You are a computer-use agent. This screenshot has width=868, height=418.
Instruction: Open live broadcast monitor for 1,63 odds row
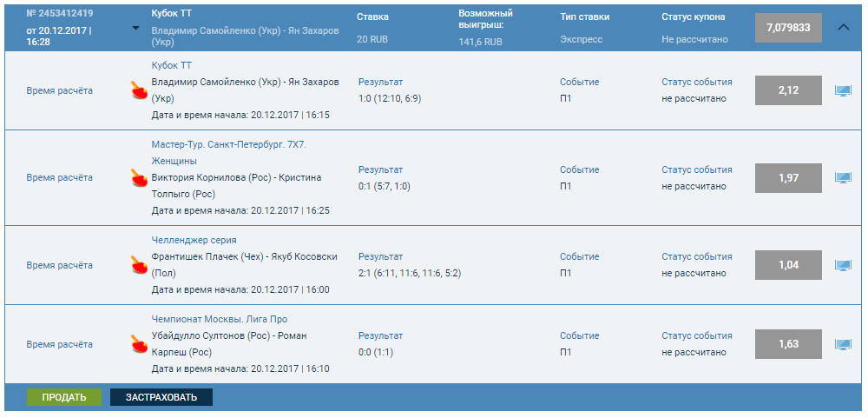click(842, 344)
